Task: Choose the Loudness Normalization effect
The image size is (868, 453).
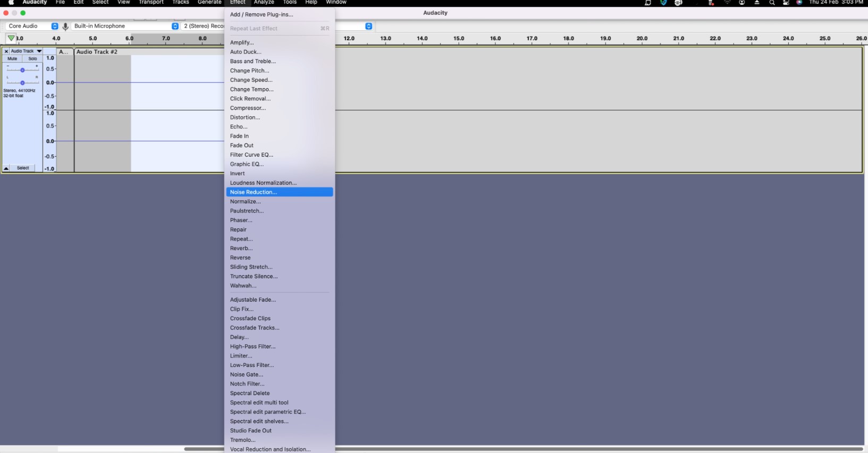Action: coord(280,183)
